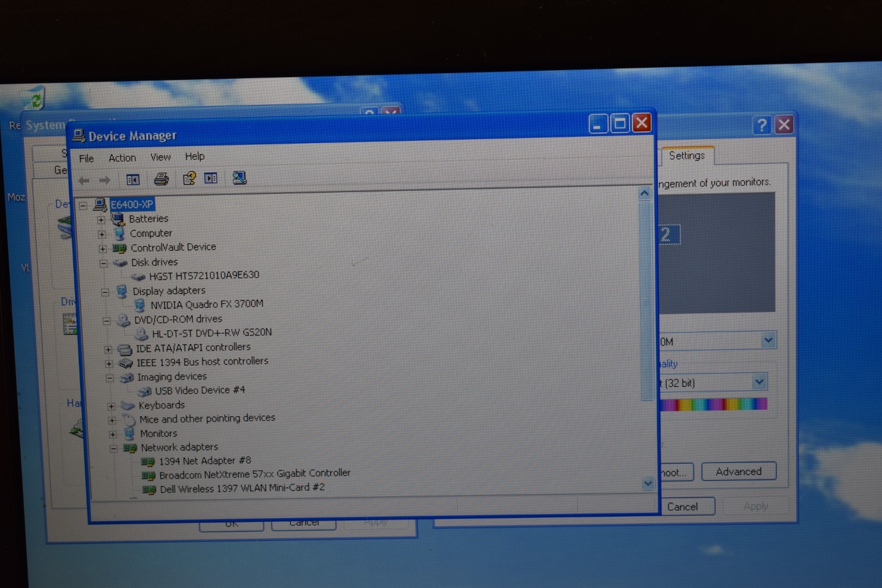Image resolution: width=882 pixels, height=588 pixels.
Task: Select the Display adapters icon
Action: (x=122, y=292)
